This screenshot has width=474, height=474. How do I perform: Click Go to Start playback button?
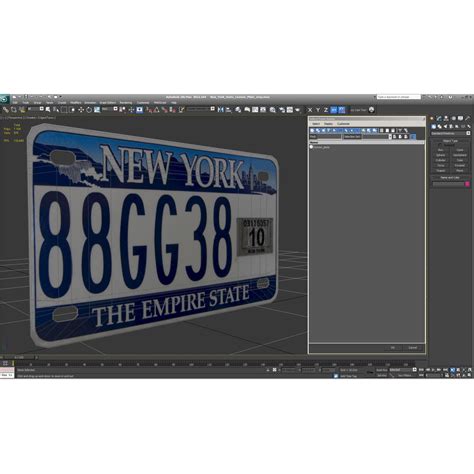[x=421, y=370]
